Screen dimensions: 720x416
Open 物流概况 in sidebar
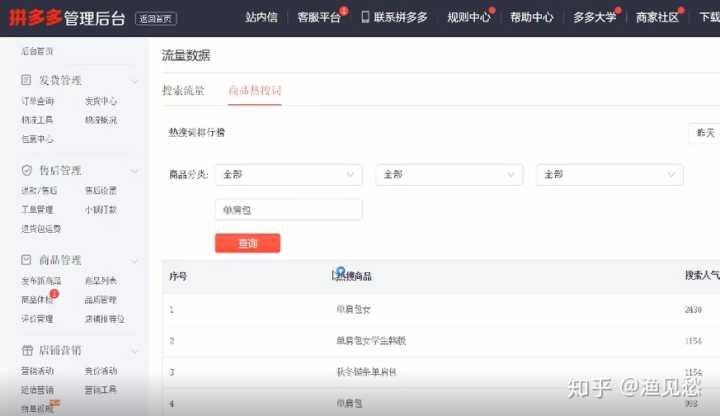pos(101,120)
